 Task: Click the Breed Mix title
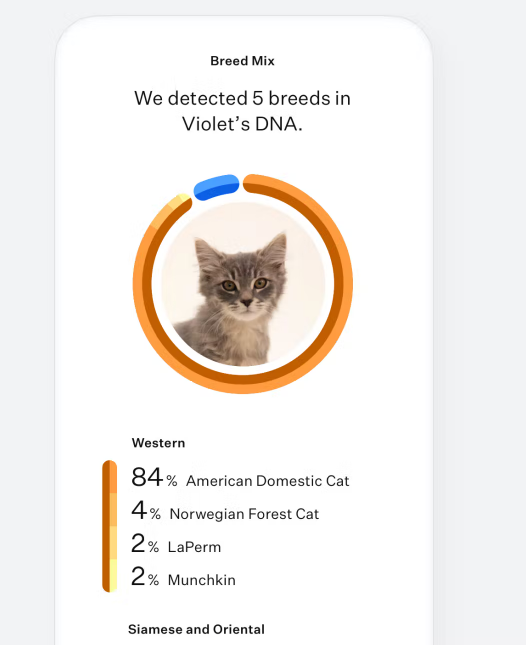coord(242,61)
